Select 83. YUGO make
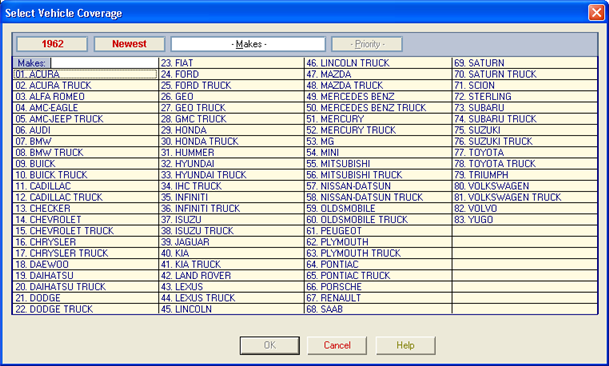609x366 pixels. point(525,220)
